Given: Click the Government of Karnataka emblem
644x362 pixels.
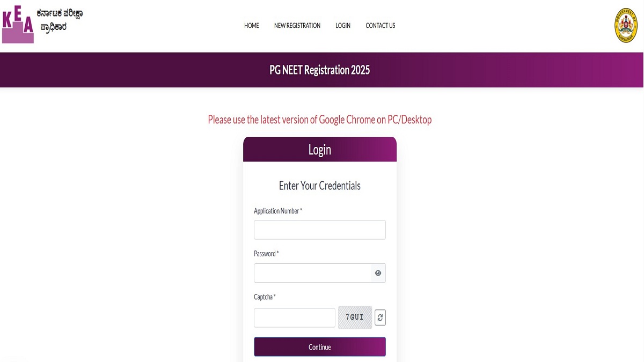Looking at the screenshot, I should pyautogui.click(x=625, y=25).
